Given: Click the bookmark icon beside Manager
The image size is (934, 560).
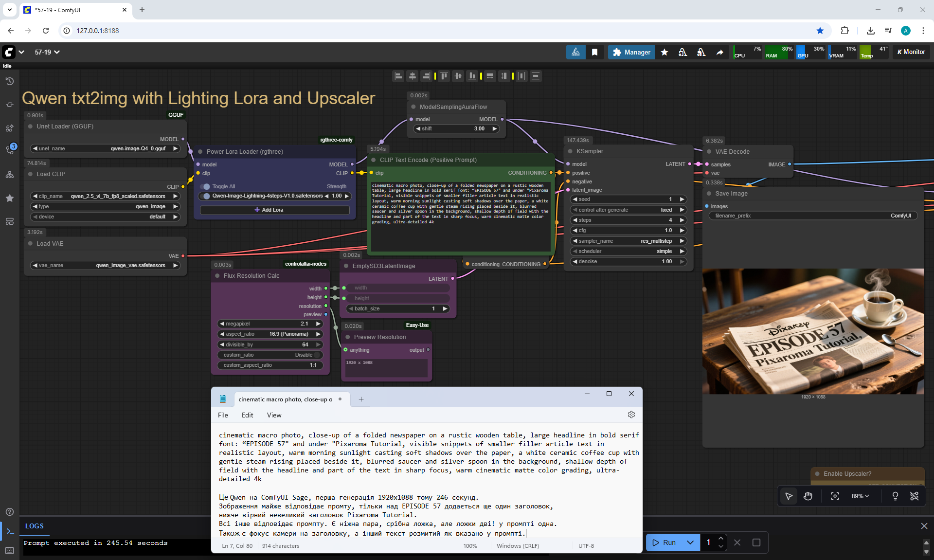Looking at the screenshot, I should pos(594,52).
